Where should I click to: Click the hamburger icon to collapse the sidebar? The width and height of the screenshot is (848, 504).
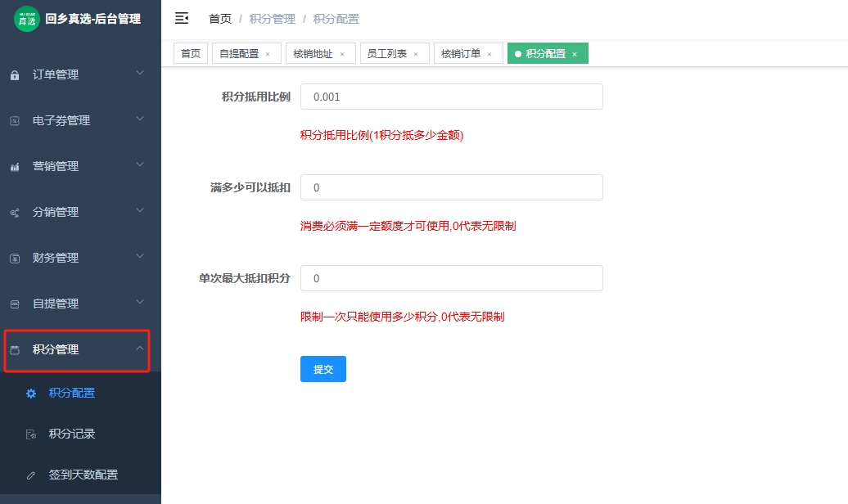[182, 18]
